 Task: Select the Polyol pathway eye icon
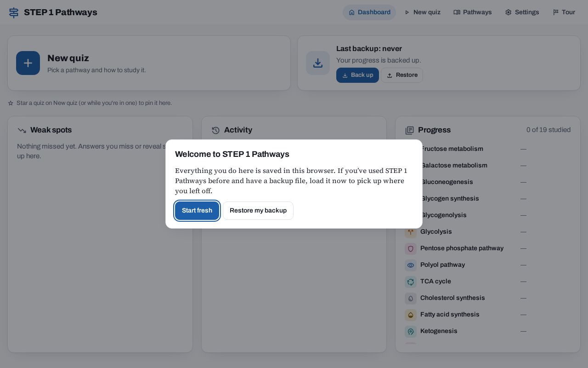pyautogui.click(x=411, y=265)
